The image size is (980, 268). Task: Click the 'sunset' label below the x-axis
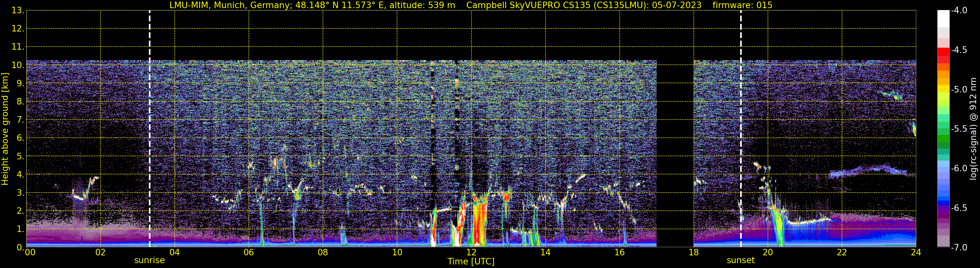point(741,261)
